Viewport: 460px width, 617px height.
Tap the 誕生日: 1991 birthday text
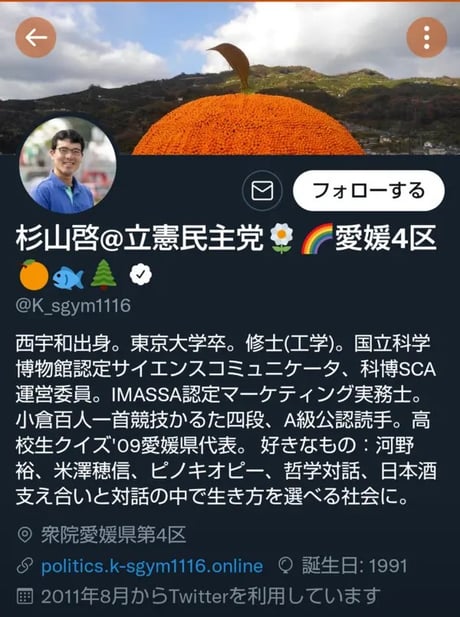click(x=354, y=566)
